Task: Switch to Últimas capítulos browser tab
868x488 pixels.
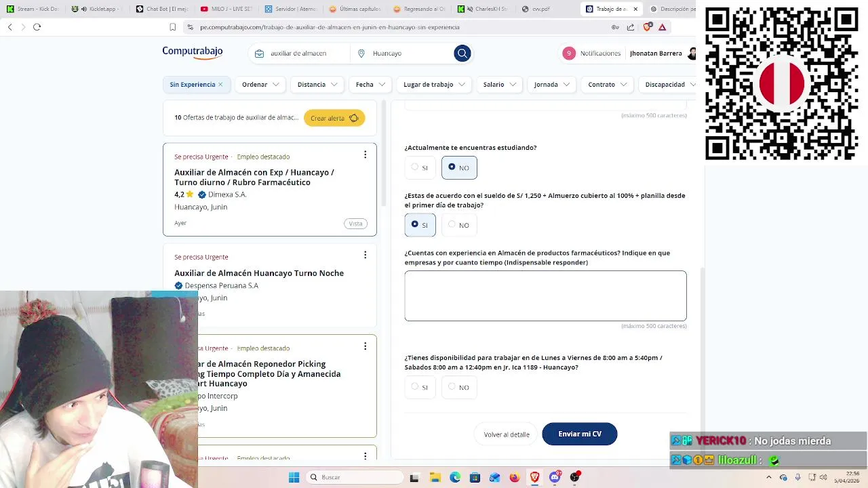Action: 355,9
